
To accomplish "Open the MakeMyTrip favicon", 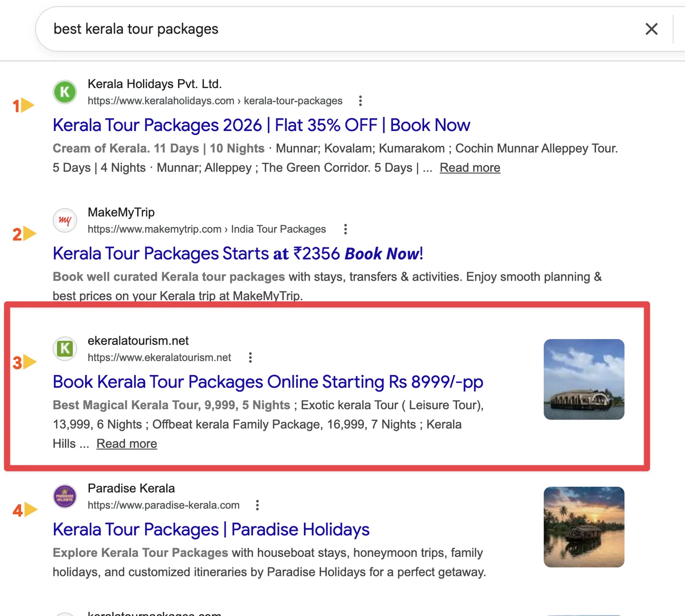I will [x=65, y=220].
